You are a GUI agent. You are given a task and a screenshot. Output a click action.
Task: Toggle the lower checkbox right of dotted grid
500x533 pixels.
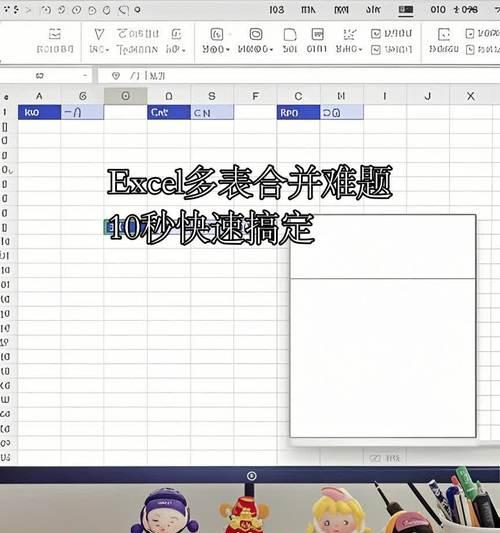[376, 50]
